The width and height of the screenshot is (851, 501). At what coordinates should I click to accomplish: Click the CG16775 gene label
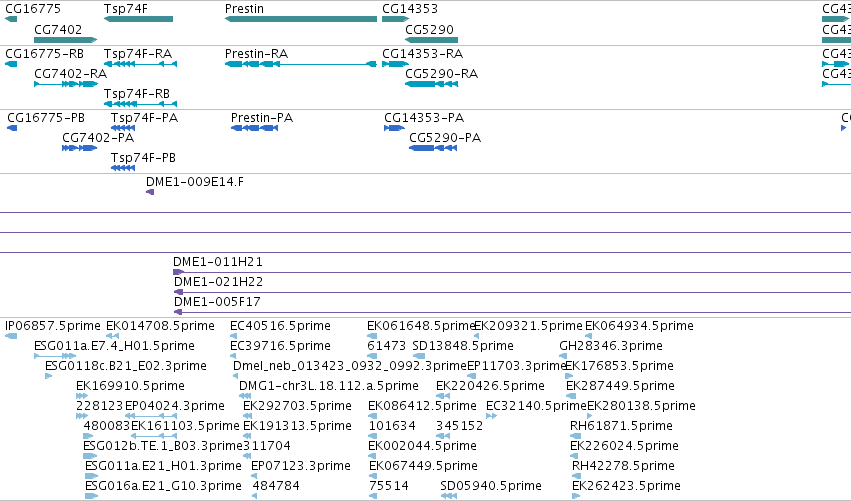33,9
